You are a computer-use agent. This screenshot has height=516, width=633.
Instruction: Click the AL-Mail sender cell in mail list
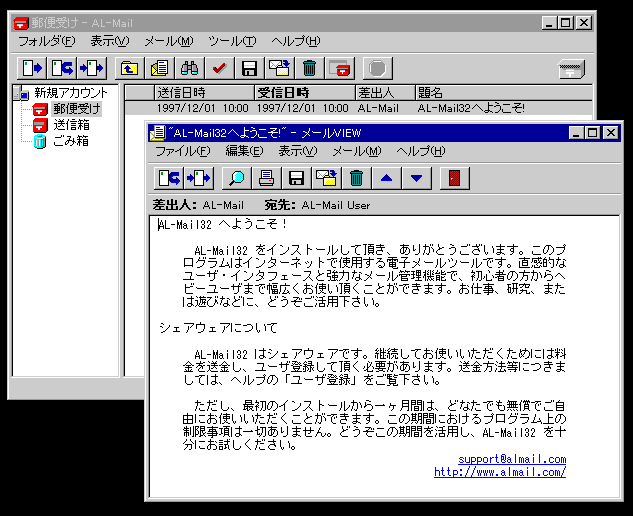coord(378,108)
